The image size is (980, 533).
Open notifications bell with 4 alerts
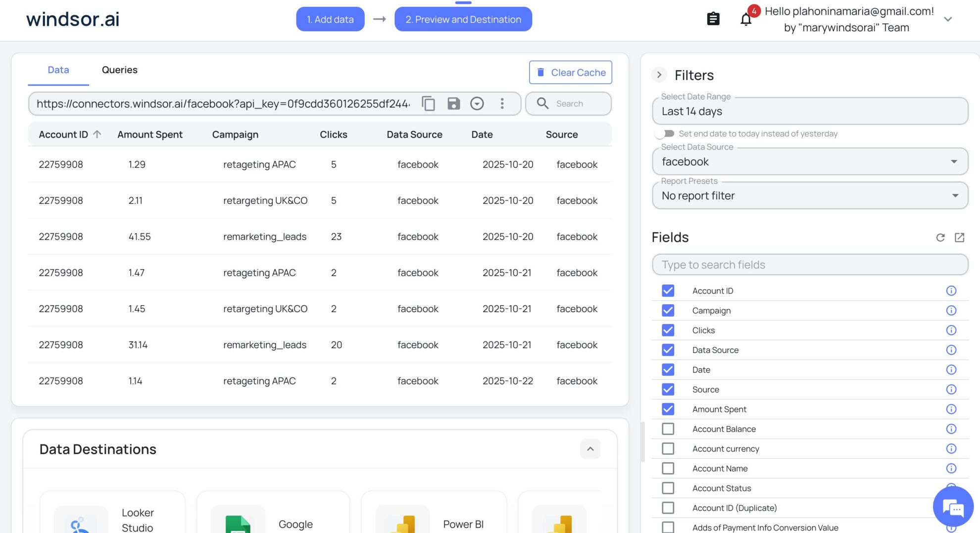[x=746, y=19]
